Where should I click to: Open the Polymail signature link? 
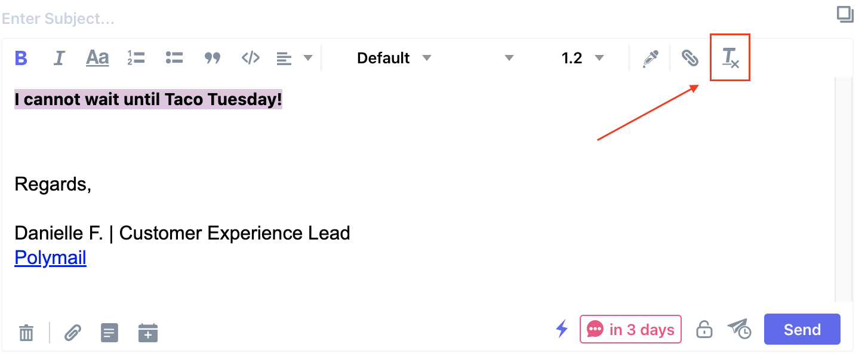tap(51, 257)
